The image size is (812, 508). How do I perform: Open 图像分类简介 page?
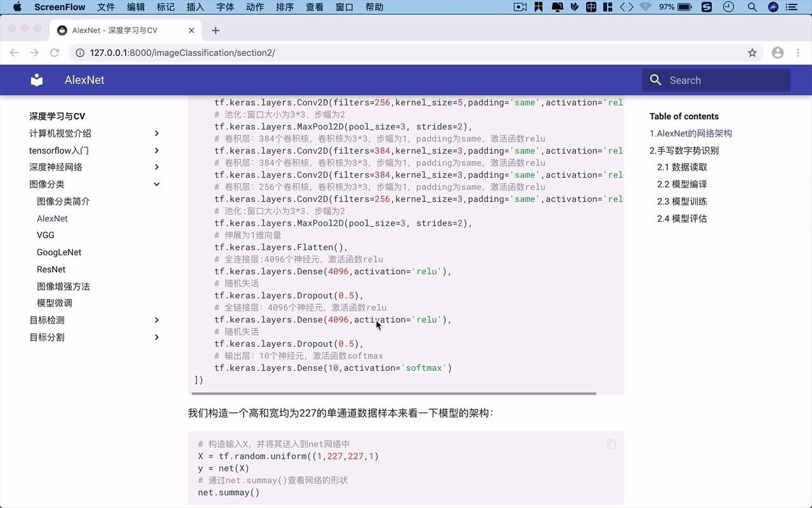[x=63, y=201]
